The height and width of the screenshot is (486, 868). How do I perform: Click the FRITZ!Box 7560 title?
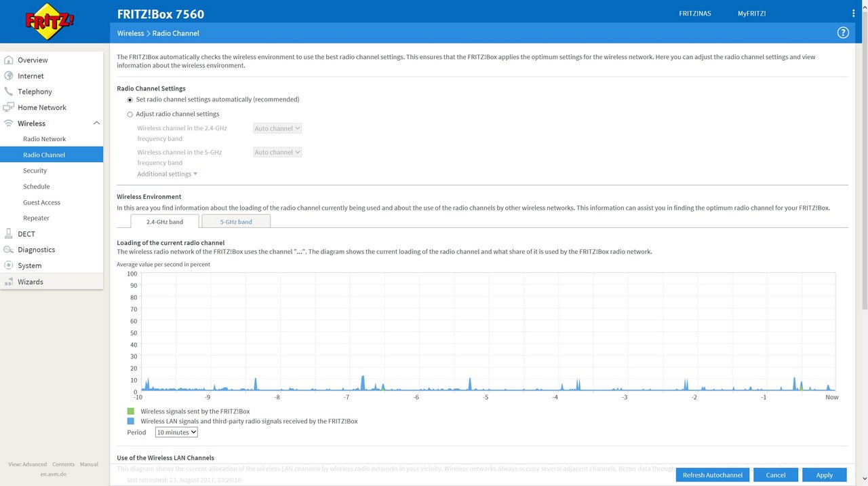[x=161, y=14]
